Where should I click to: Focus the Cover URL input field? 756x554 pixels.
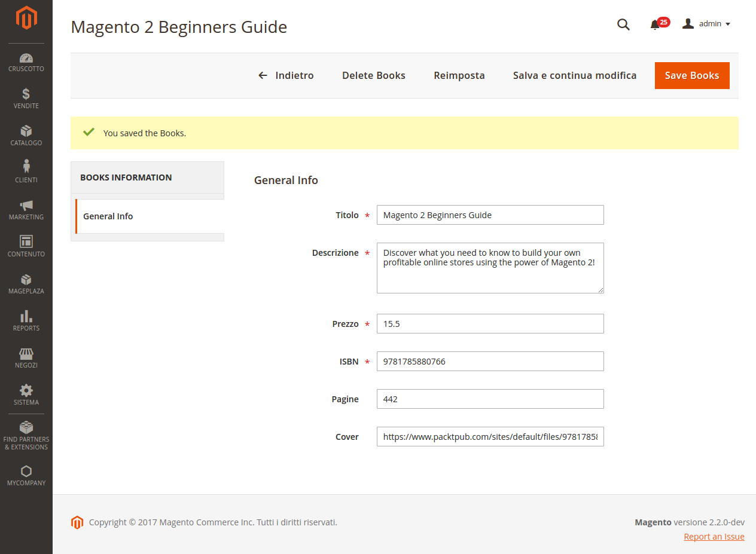(490, 437)
